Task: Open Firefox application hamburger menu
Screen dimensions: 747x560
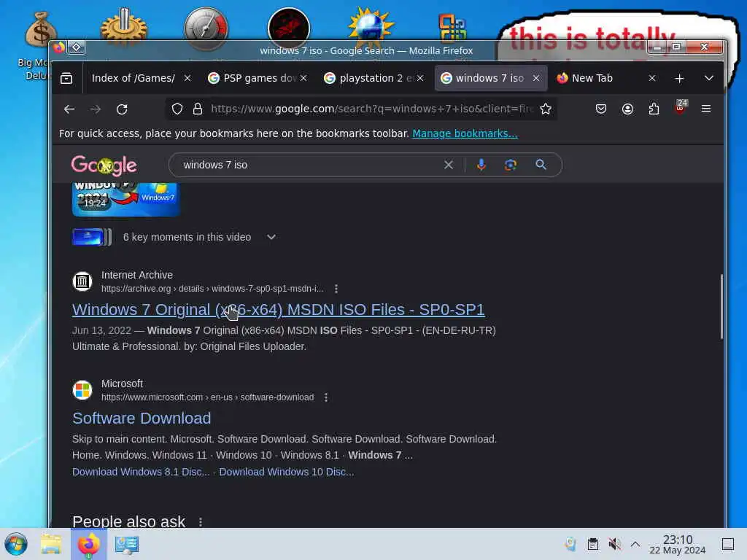Action: pos(706,109)
